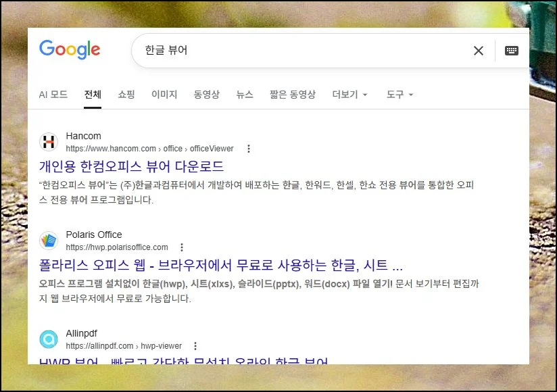Open three-dot menu for Allinpdf result
Viewport: 557px width, 392px height.
[x=196, y=346]
